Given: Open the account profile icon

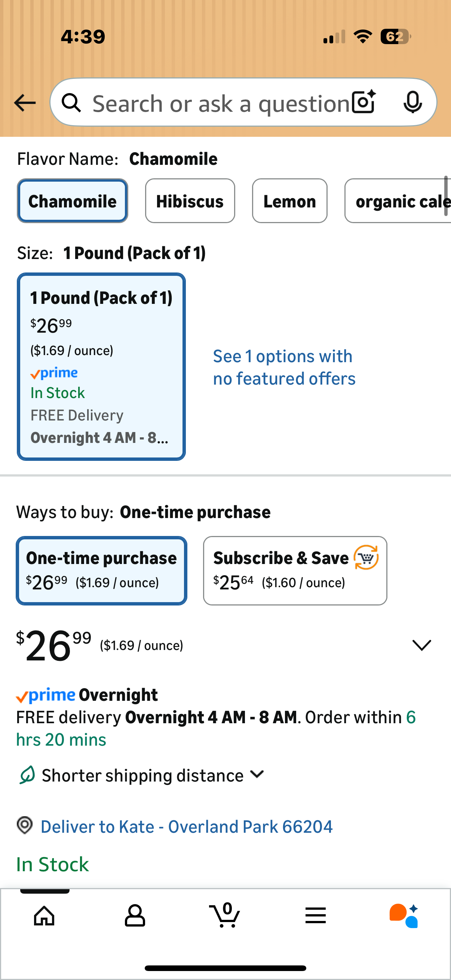Looking at the screenshot, I should 135,915.
